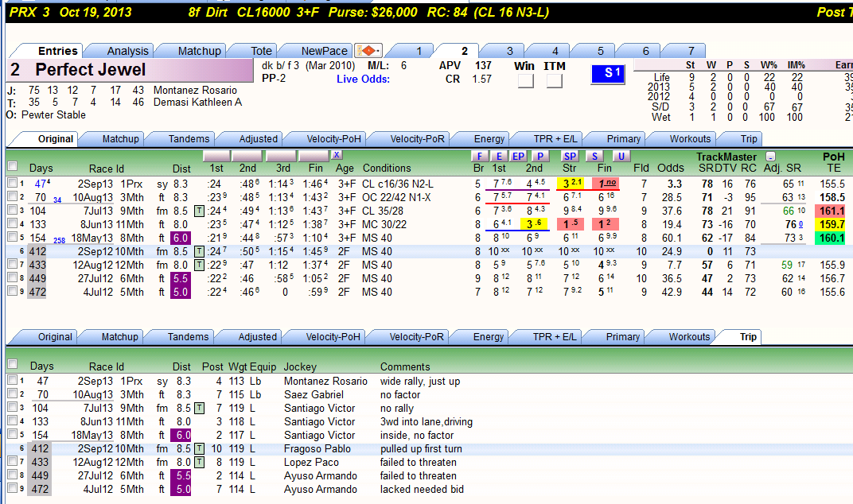
Task: Click the Live Odds link
Action: [363, 79]
